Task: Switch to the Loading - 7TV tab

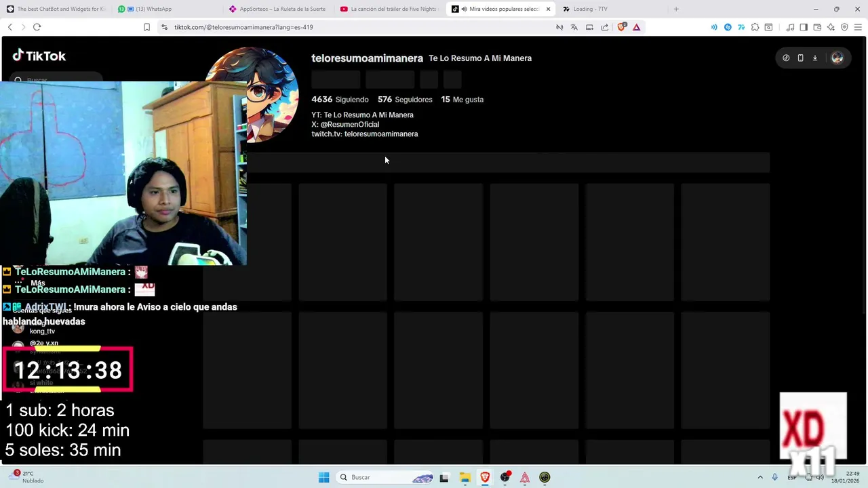Action: (612, 9)
